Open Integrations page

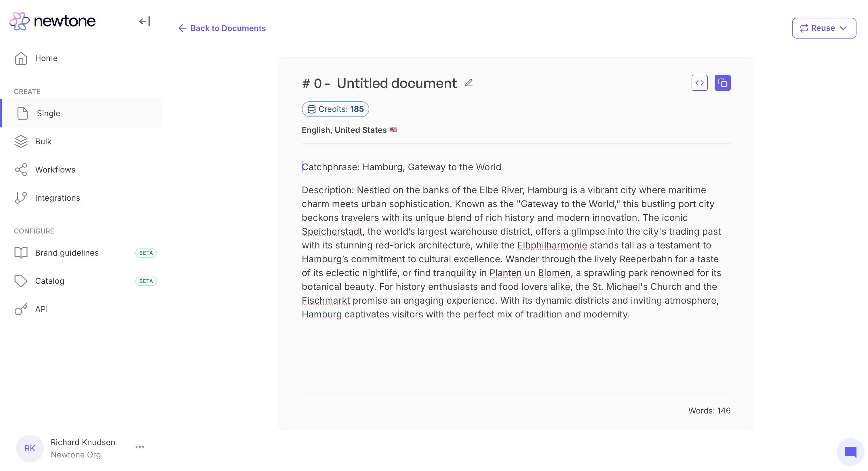(57, 198)
